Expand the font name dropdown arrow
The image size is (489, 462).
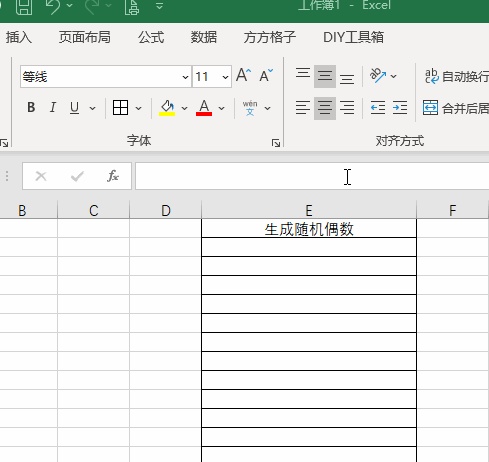pos(185,77)
